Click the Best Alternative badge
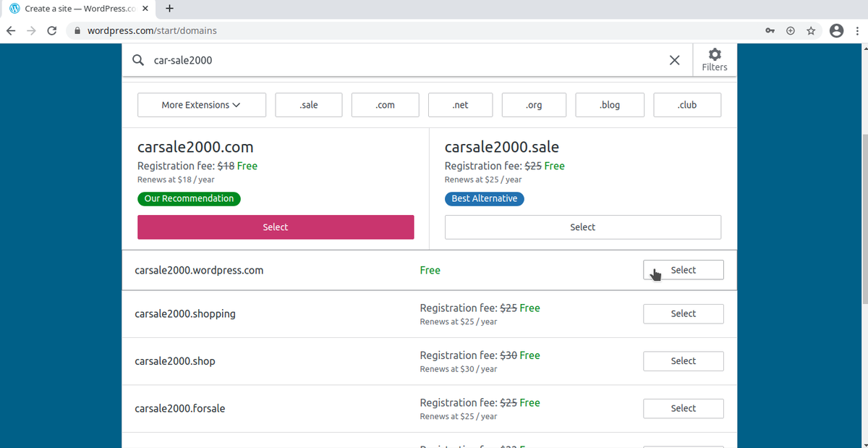Viewport: 868px width, 448px height. coord(485,198)
